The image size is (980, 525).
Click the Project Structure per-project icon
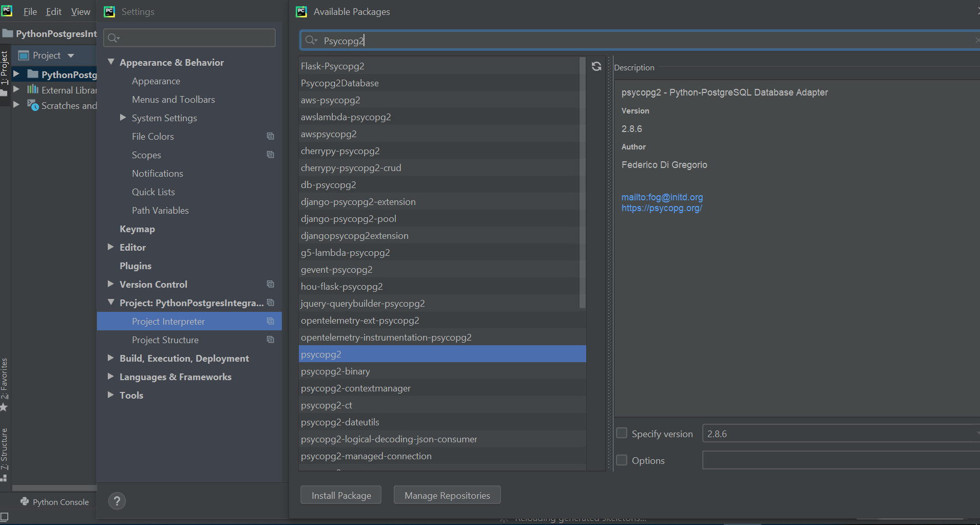271,340
